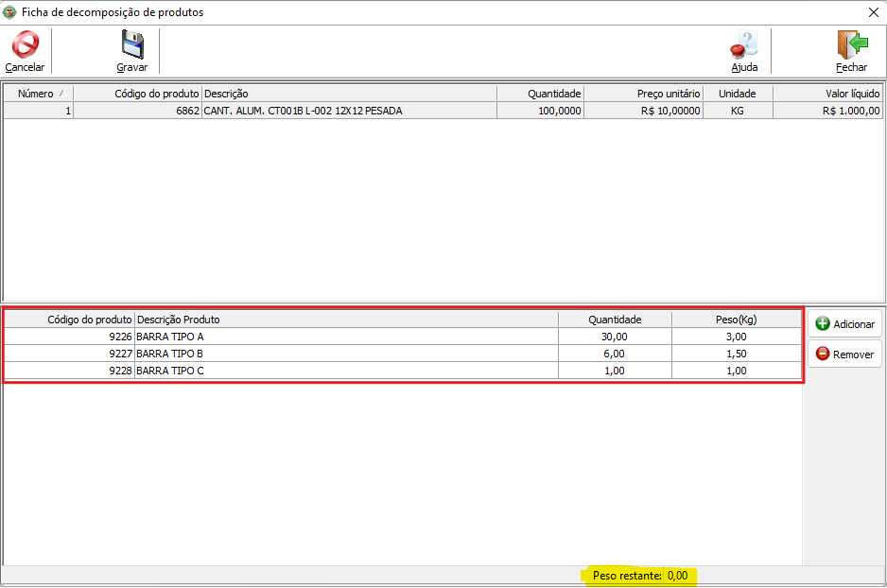Screen dimensions: 887x588
Task: Click the Descrição column header
Action: 350,94
